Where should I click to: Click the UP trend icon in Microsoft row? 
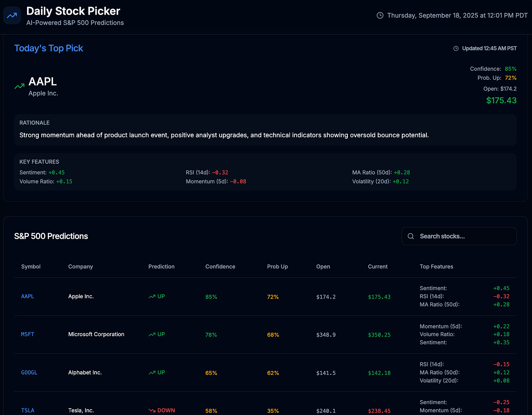tap(152, 335)
